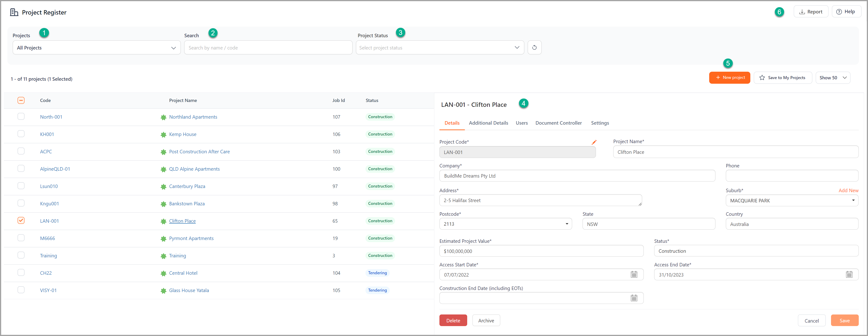
Task: Switch to the Users tab
Action: click(x=521, y=123)
